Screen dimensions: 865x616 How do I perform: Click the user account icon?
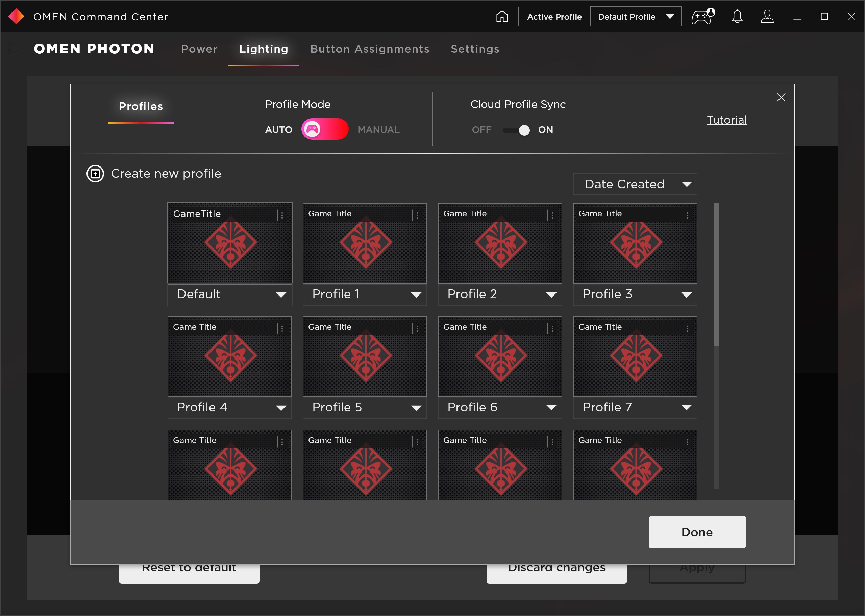(767, 17)
